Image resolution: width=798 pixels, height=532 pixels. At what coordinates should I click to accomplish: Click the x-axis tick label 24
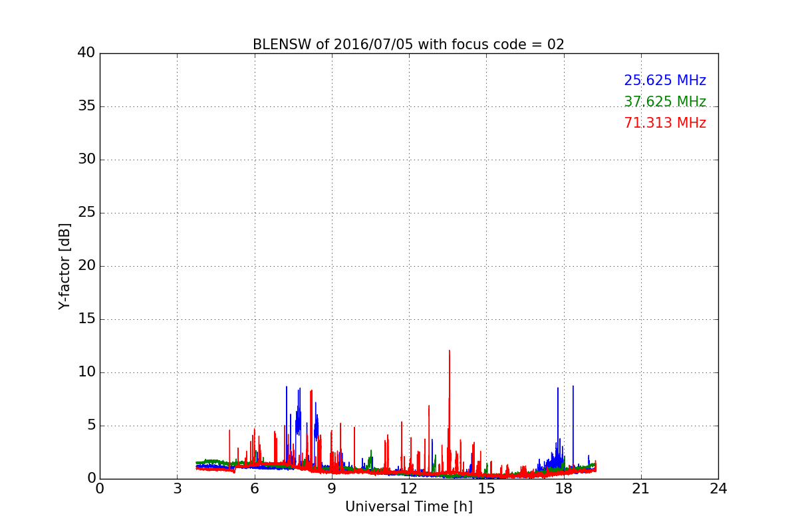tap(718, 489)
